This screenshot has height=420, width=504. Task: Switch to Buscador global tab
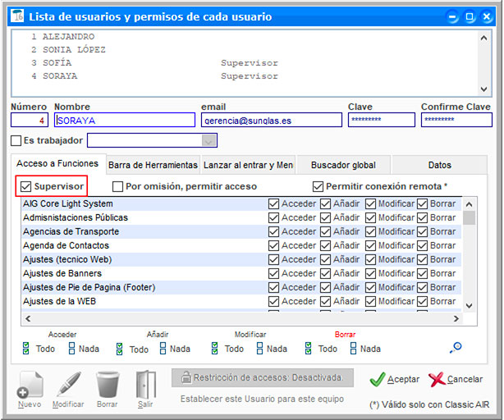(x=343, y=165)
